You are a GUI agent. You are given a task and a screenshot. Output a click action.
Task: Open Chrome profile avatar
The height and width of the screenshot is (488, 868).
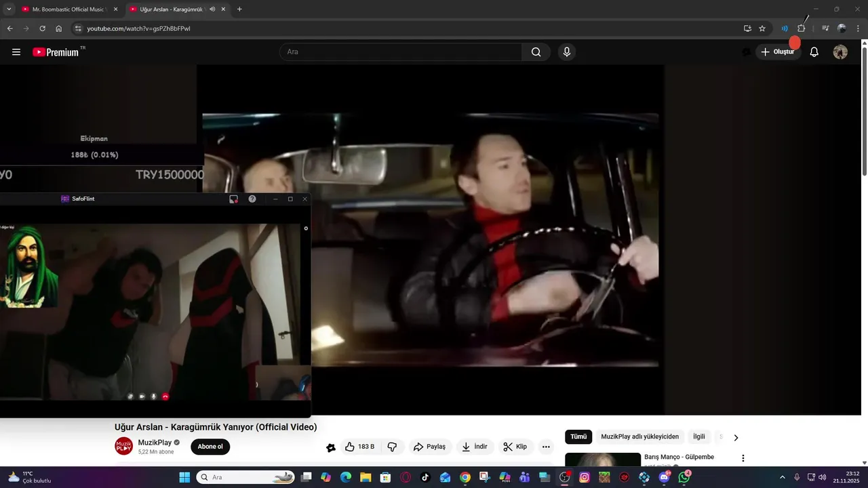(842, 28)
